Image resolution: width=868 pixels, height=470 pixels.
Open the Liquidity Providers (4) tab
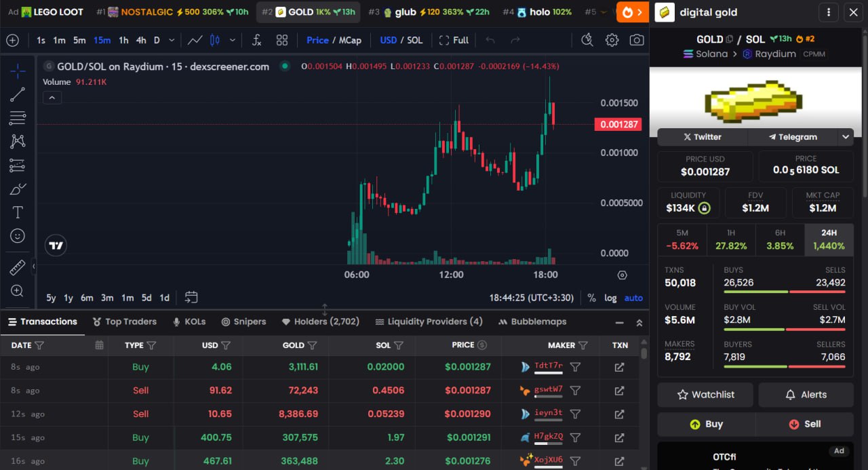pos(429,321)
